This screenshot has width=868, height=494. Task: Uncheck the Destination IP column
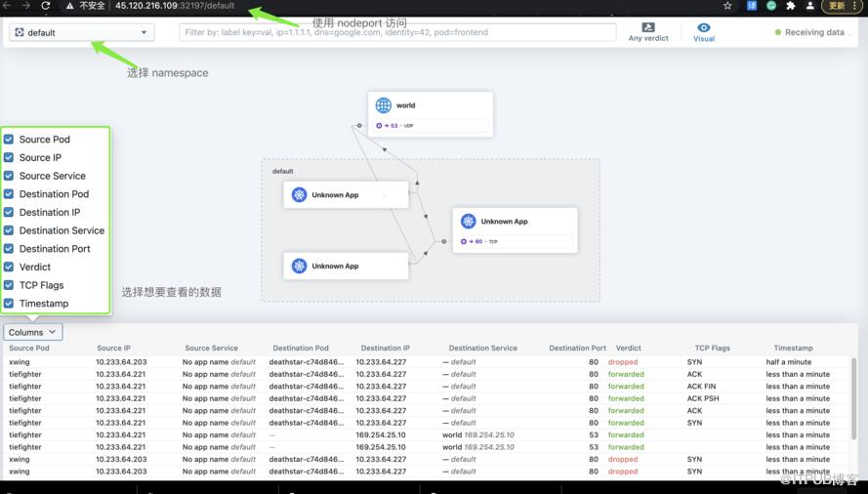[x=9, y=212]
